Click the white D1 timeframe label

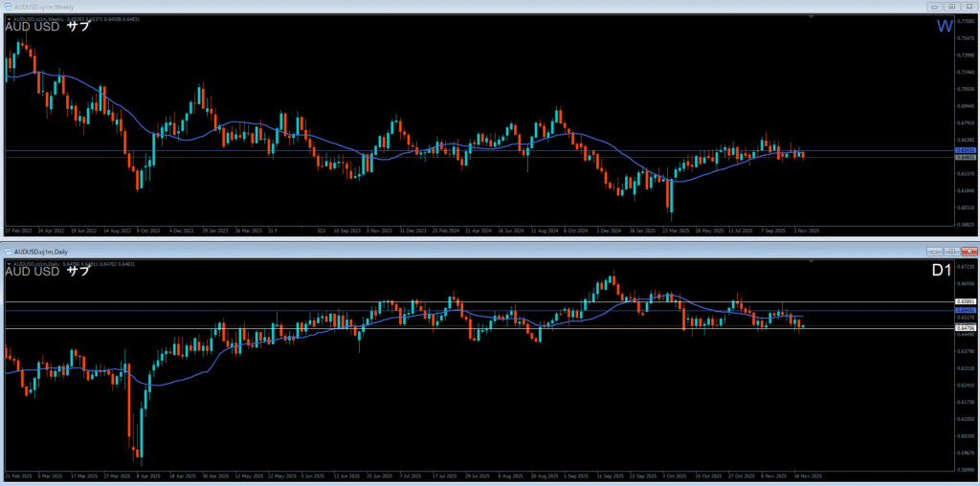(942, 271)
